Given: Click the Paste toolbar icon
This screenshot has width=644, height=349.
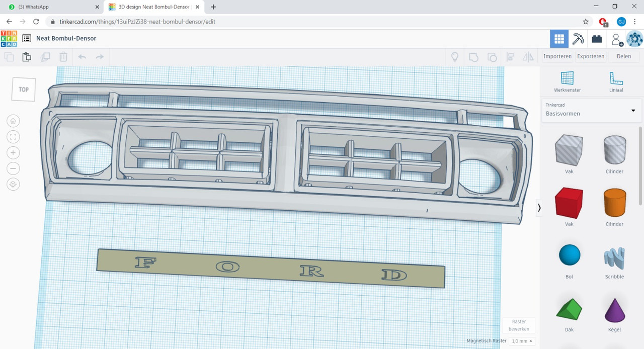Looking at the screenshot, I should click(x=27, y=57).
